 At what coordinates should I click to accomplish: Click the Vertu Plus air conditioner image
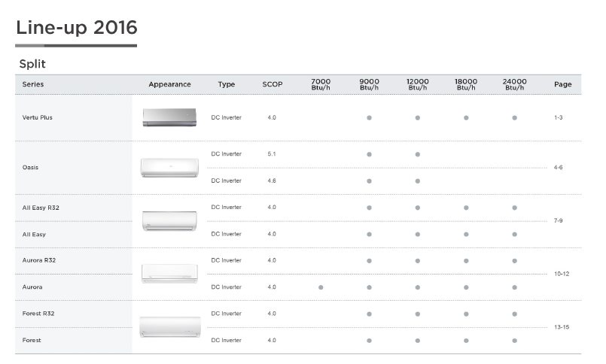169,117
